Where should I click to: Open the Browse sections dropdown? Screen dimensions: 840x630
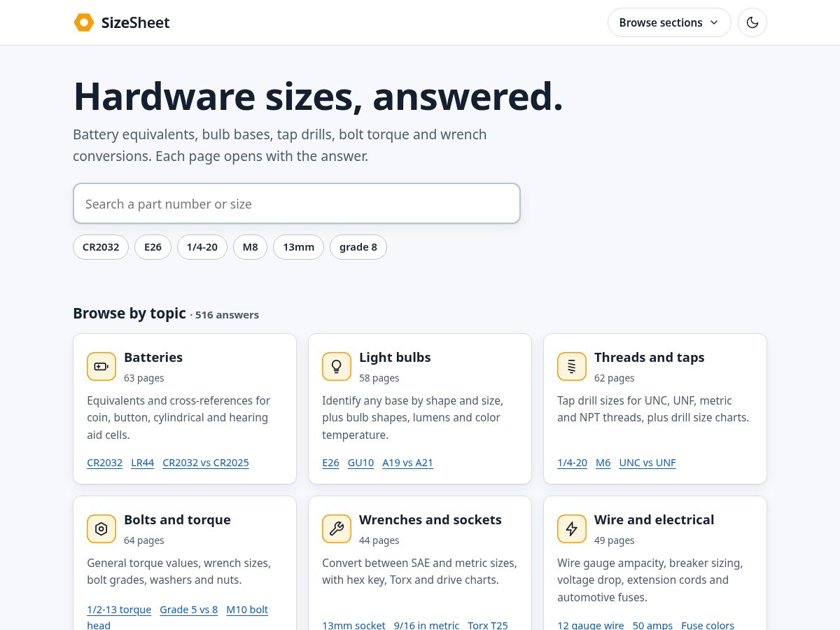click(x=669, y=22)
